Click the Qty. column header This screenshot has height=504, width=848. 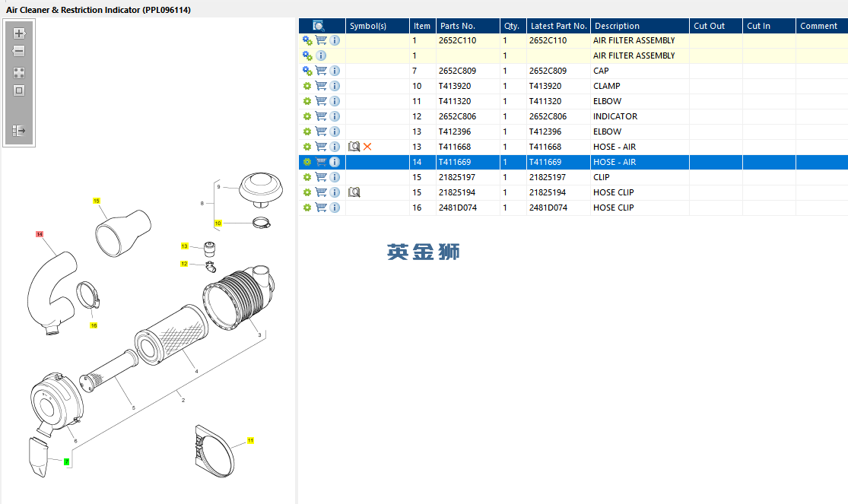pyautogui.click(x=513, y=25)
